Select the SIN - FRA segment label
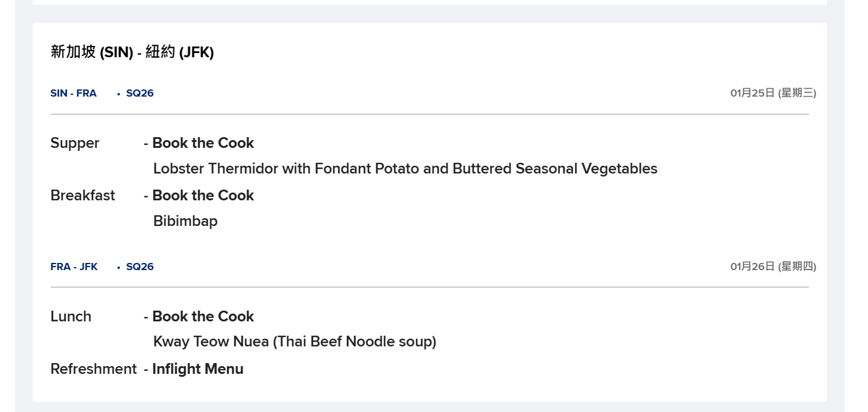Viewport: 868px width, 412px height. (73, 93)
